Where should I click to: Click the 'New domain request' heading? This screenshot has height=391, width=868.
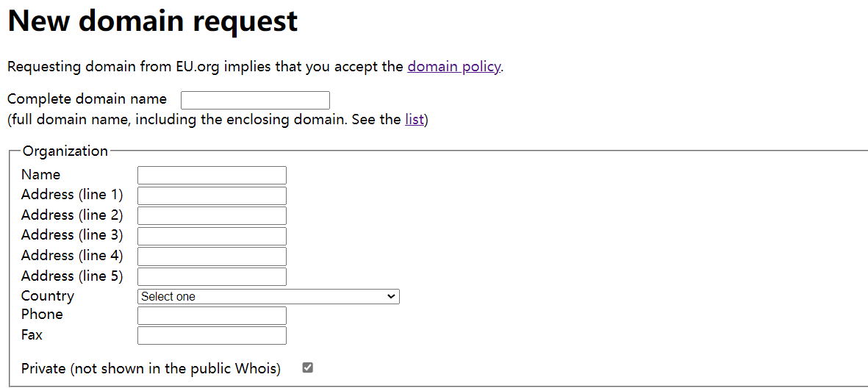[152, 21]
